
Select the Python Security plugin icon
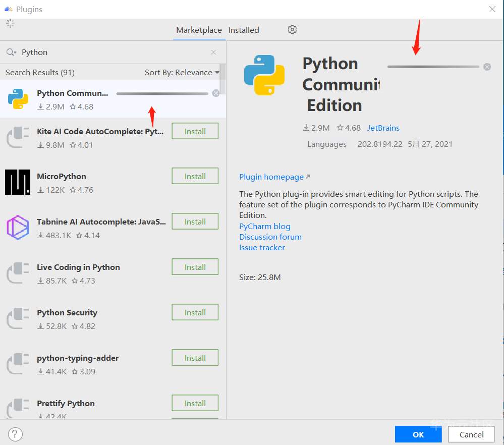coord(18,318)
